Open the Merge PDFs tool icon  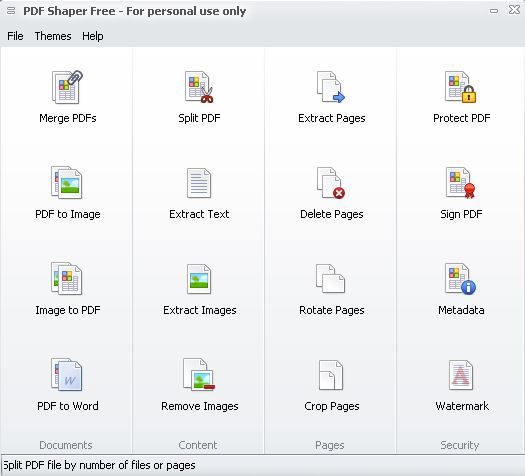pyautogui.click(x=67, y=87)
